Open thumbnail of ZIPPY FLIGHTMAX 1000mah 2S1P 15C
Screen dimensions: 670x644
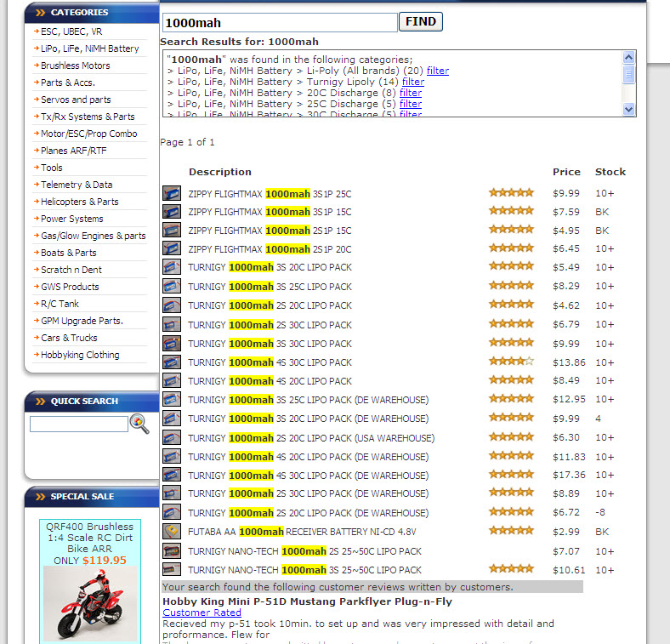(172, 230)
